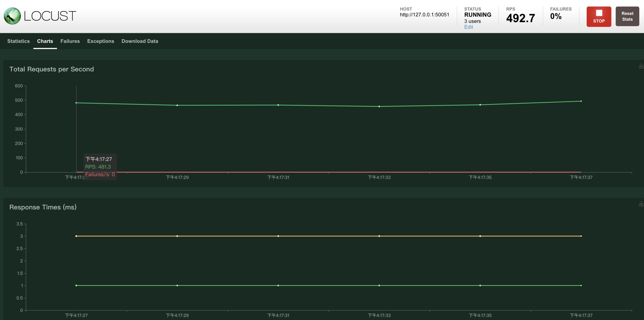Stop the running load test
Image resolution: width=644 pixels, height=320 pixels.
[x=599, y=16]
